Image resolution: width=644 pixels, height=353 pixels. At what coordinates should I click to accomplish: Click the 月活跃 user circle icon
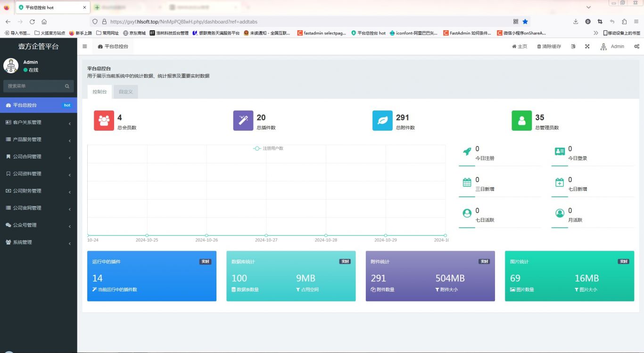(560, 213)
